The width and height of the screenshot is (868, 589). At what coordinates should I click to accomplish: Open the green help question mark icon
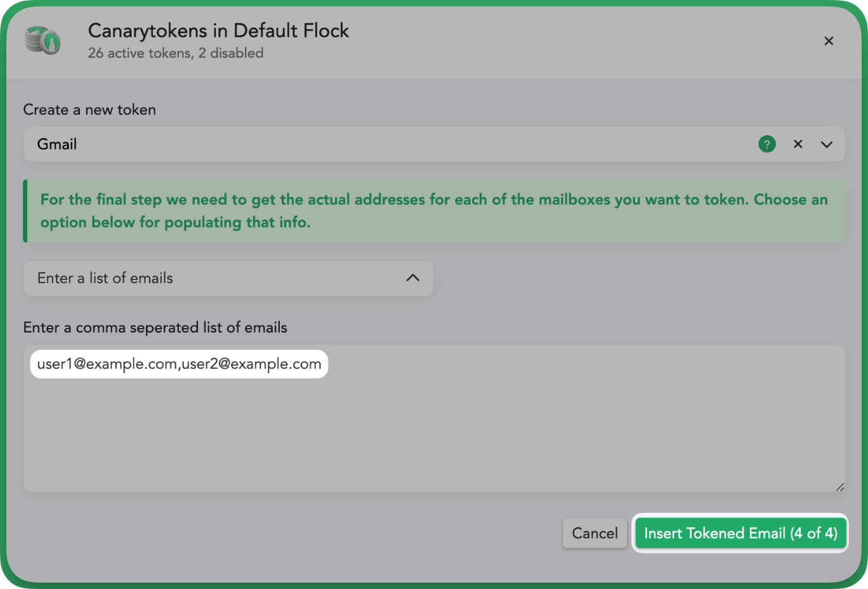click(767, 144)
